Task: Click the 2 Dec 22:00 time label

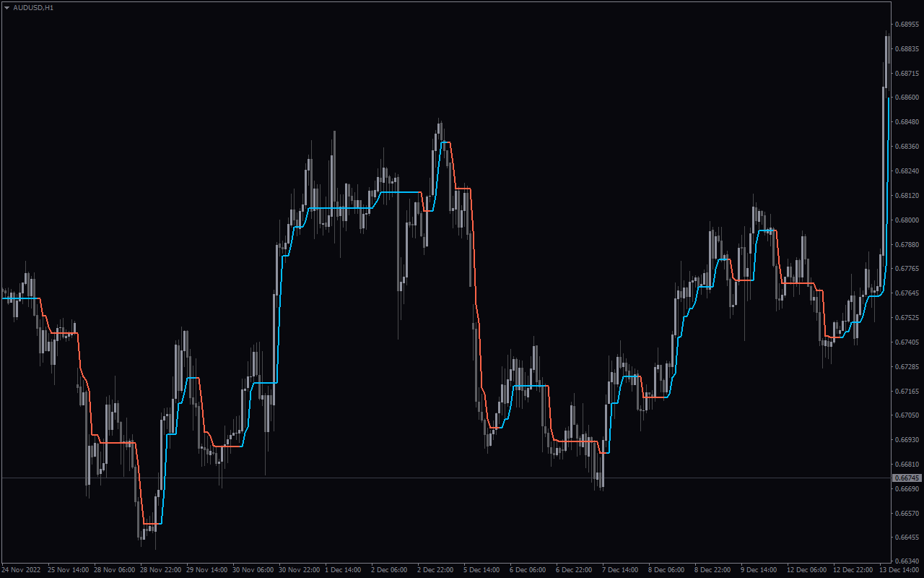Action: click(435, 570)
